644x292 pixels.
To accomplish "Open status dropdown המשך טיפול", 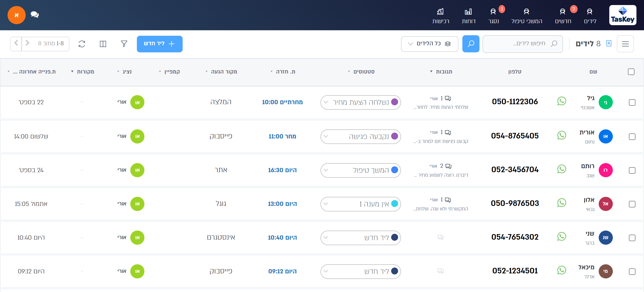I will [360, 170].
